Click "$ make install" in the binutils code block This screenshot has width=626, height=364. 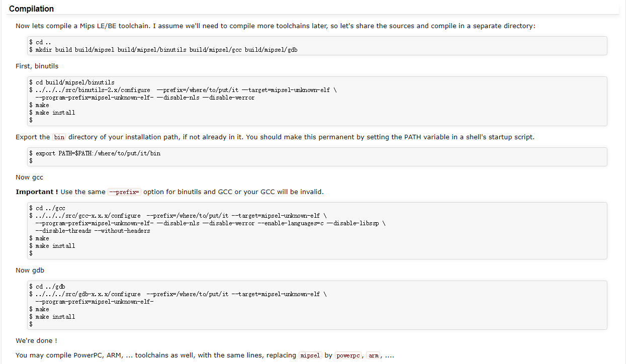(52, 113)
